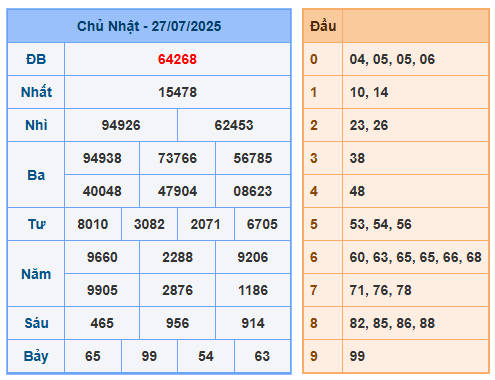Click the Đầu 6 row values

[415, 257]
